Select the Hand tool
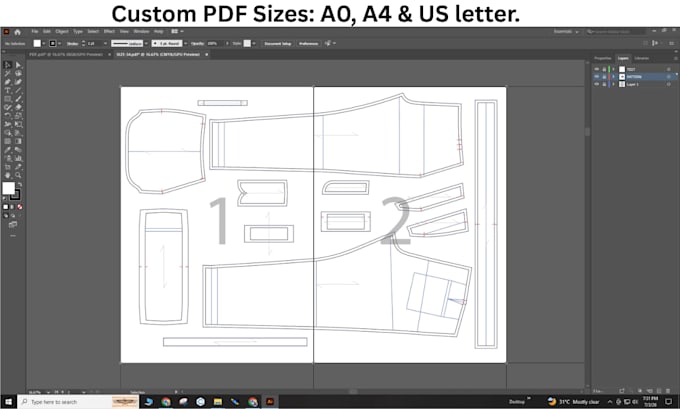 7,175
